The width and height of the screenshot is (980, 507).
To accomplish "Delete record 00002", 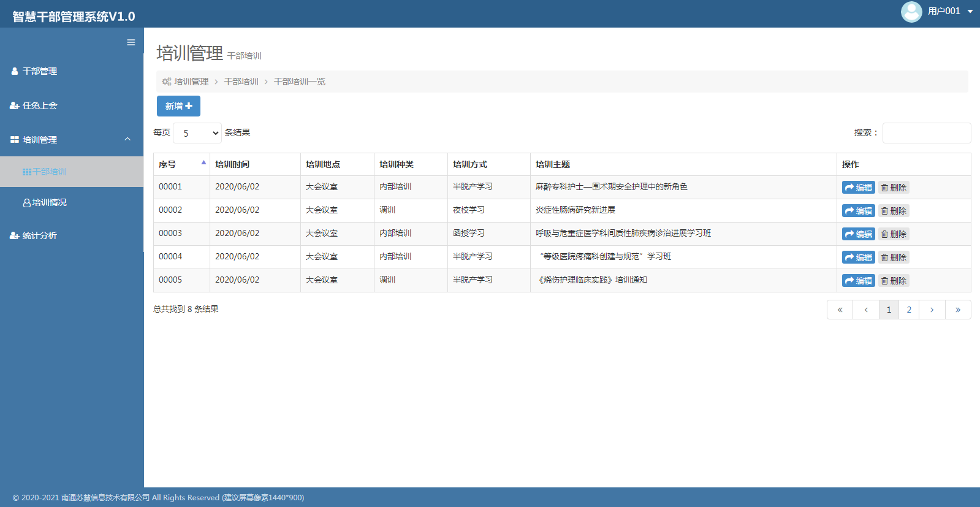I will click(x=894, y=211).
